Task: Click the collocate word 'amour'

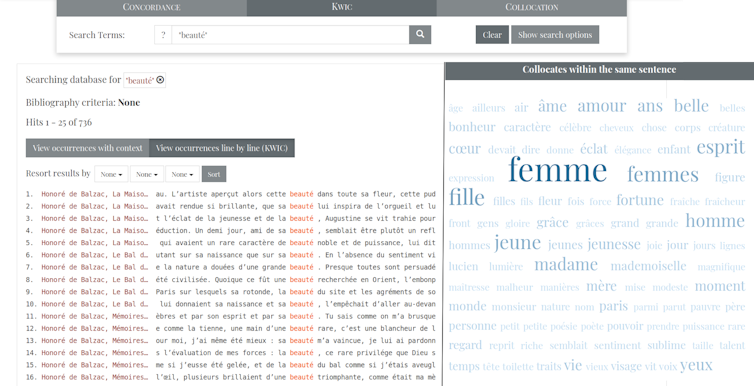Action: click(602, 106)
